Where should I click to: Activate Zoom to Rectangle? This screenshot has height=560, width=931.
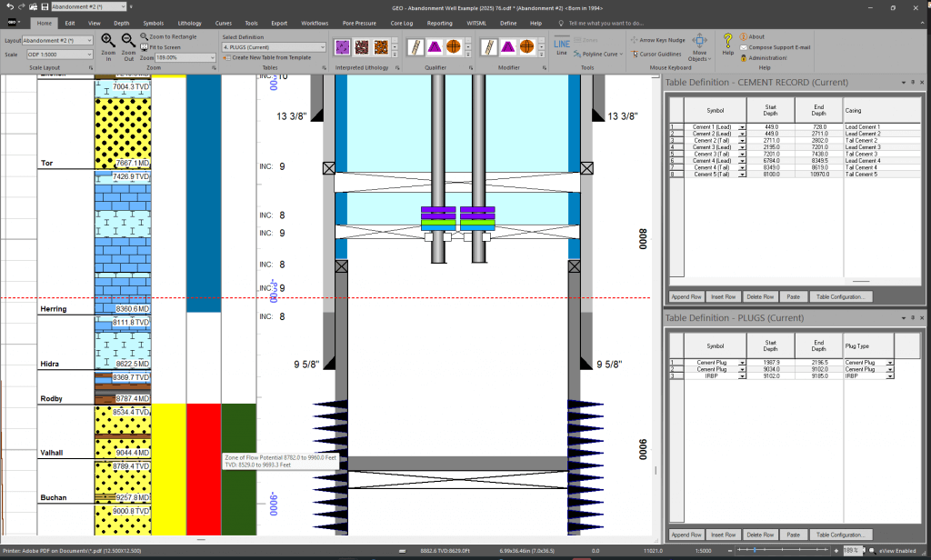[168, 37]
